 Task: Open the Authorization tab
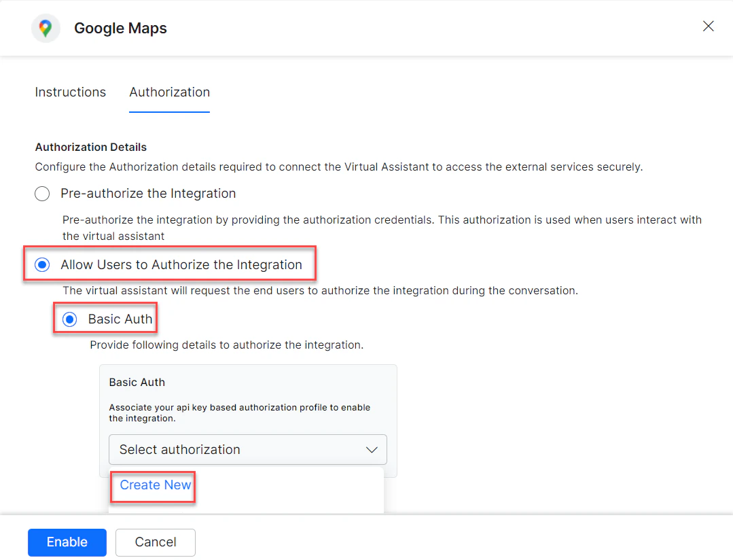169,92
